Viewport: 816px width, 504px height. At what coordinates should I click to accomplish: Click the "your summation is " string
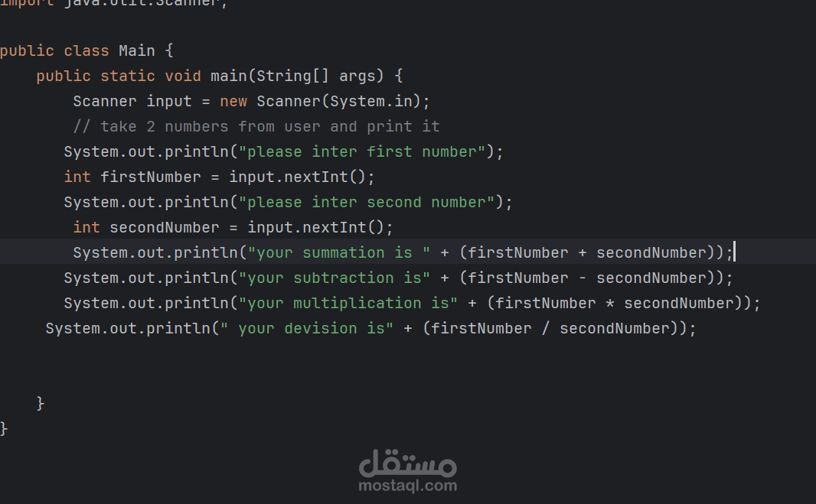[339, 253]
